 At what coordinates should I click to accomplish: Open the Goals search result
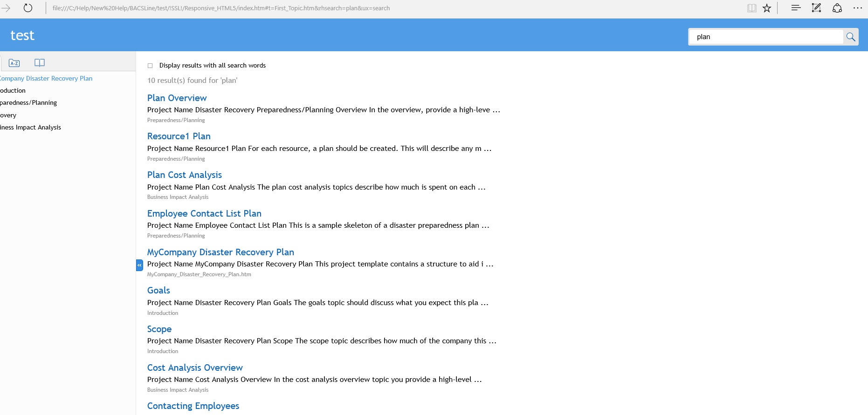tap(158, 290)
